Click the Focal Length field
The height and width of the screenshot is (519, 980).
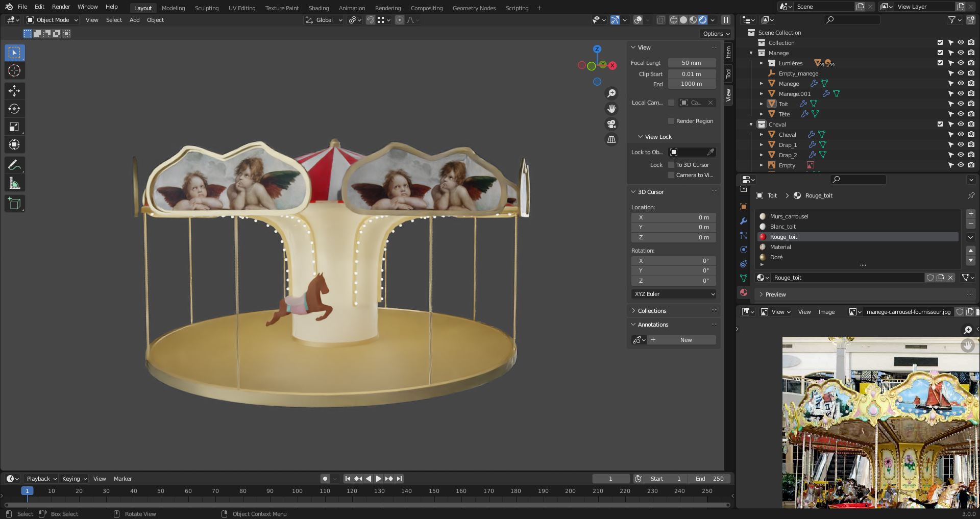point(692,63)
